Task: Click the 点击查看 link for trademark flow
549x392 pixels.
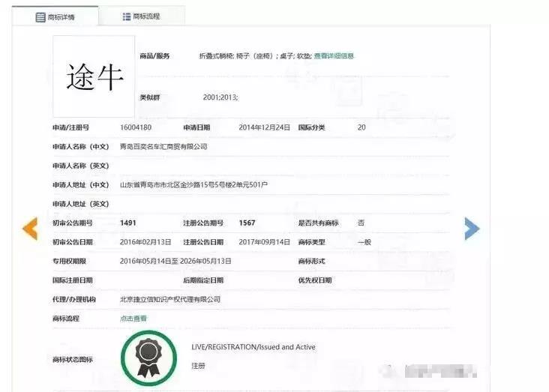Action: [133, 319]
